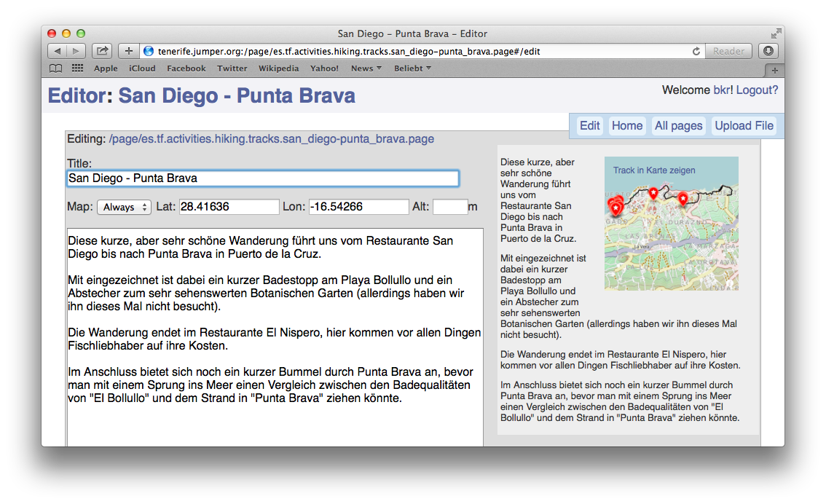Open the Share button in toolbar
The image size is (826, 504).
coord(102,51)
